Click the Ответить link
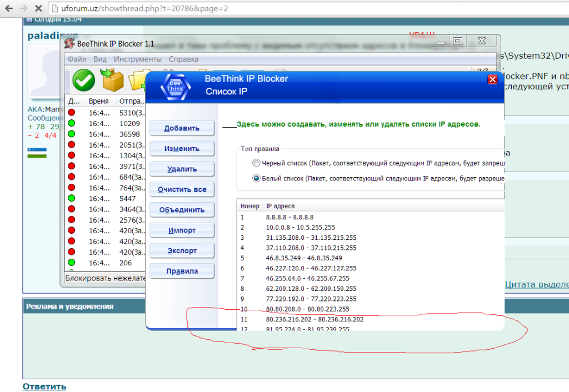The height and width of the screenshot is (392, 569). (44, 386)
